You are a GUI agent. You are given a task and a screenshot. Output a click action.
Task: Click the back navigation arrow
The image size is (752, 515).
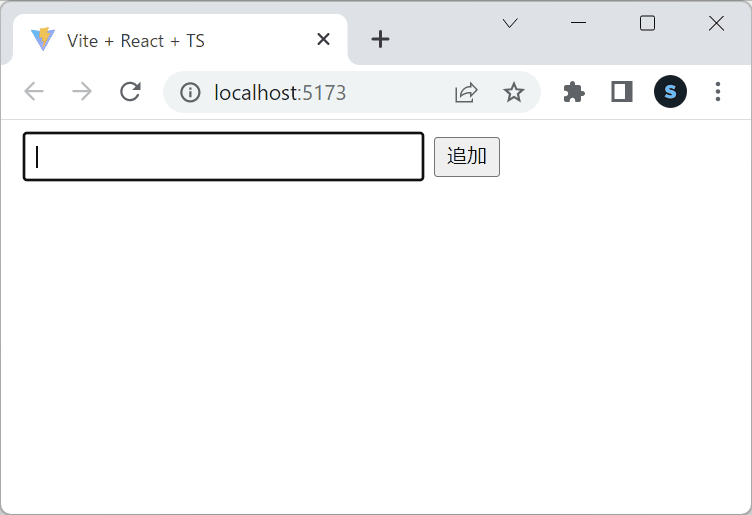[x=34, y=92]
